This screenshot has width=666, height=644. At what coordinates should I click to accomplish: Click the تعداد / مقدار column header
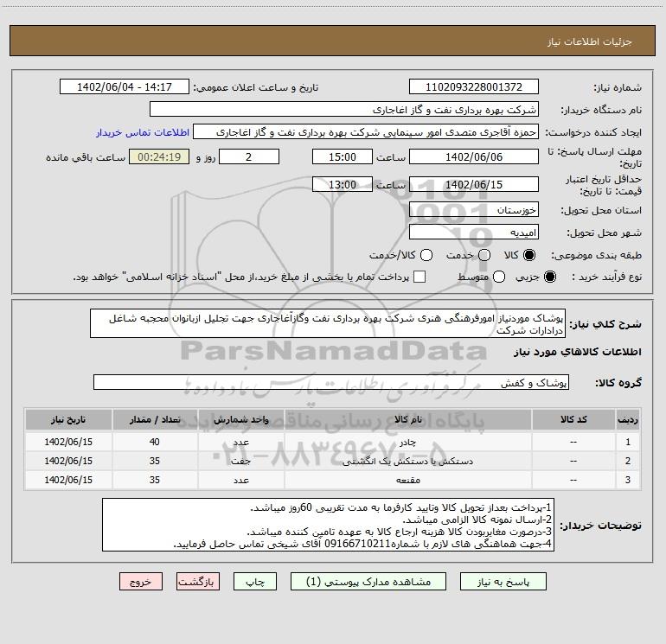[155, 419]
